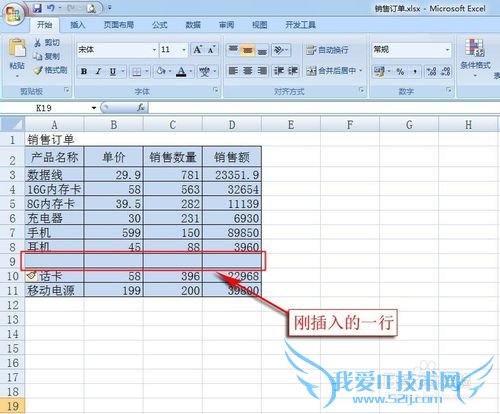Open fill color dropdown arrow
This screenshot has width=500, height=414.
tap(170, 71)
